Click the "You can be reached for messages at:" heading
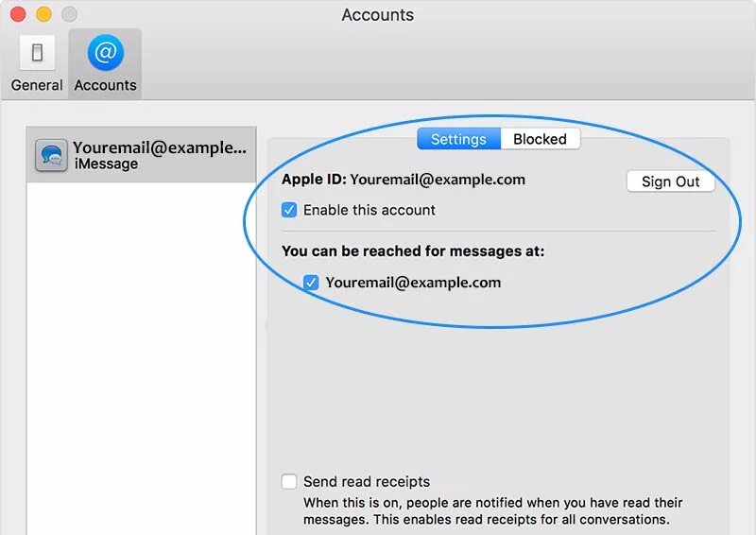This screenshot has height=535, width=756. coord(413,250)
